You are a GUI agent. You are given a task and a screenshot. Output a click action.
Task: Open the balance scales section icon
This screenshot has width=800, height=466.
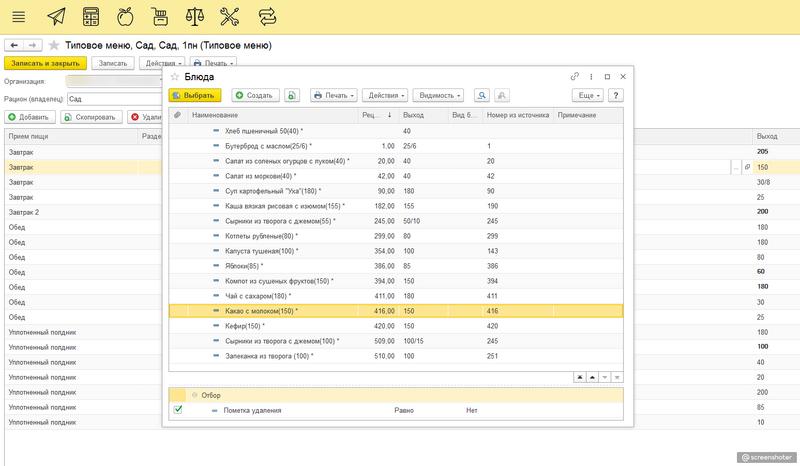click(196, 17)
